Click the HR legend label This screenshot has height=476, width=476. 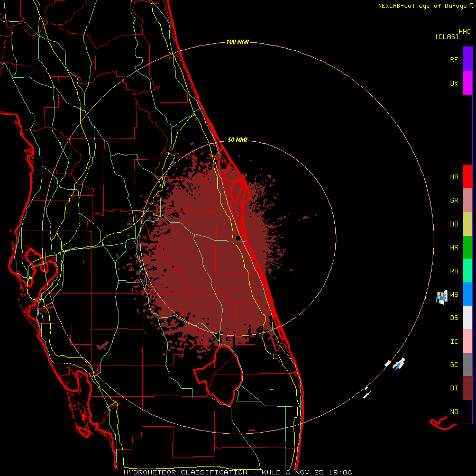[454, 248]
